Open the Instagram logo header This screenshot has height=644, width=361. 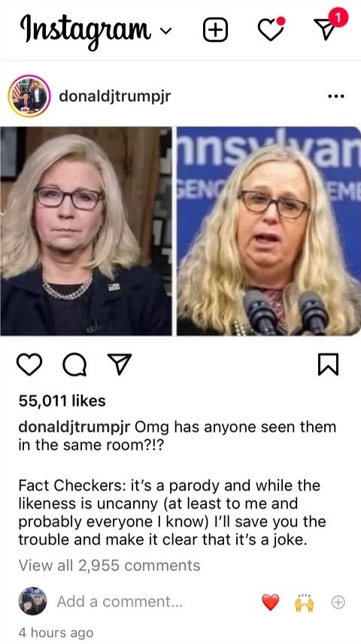point(85,29)
